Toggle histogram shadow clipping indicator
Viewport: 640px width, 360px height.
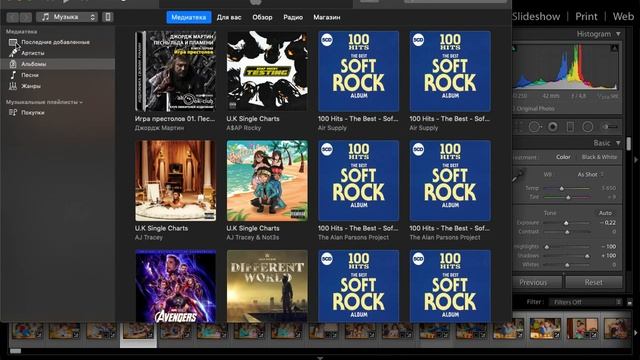(515, 48)
